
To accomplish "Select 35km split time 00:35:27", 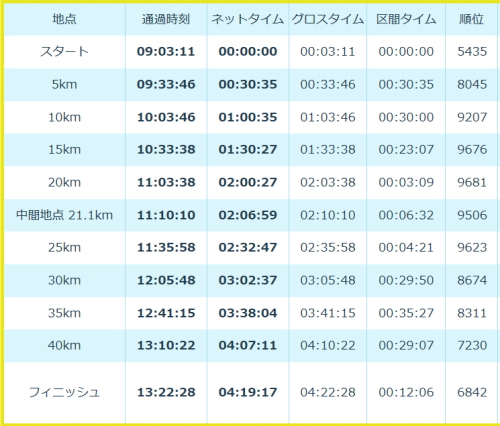I will [406, 313].
